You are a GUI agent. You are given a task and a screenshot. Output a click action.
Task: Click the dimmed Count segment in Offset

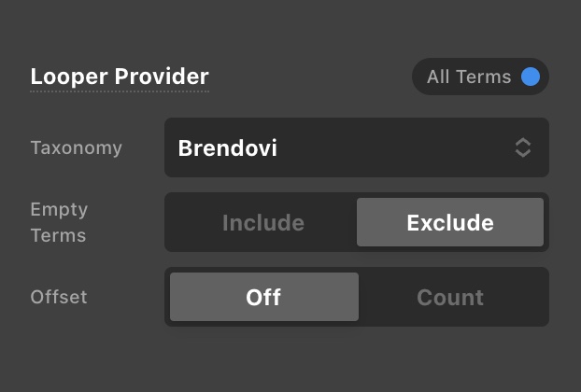[450, 297]
